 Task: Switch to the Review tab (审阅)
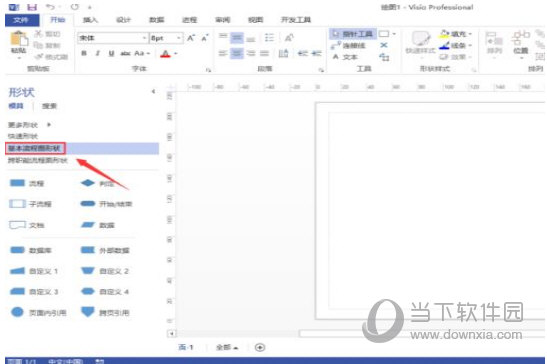[223, 20]
